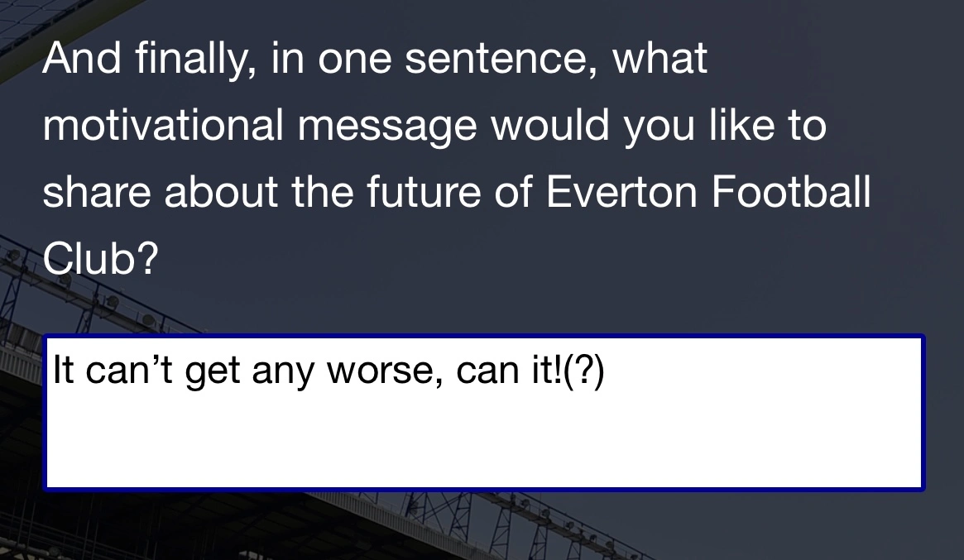Click the word "motivational" in the question
This screenshot has height=560, width=964.
pyautogui.click(x=163, y=126)
